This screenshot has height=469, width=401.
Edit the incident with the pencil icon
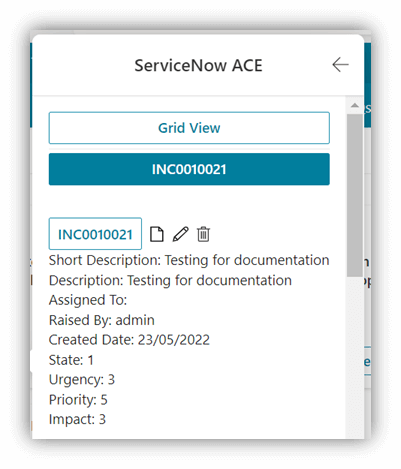[181, 234]
